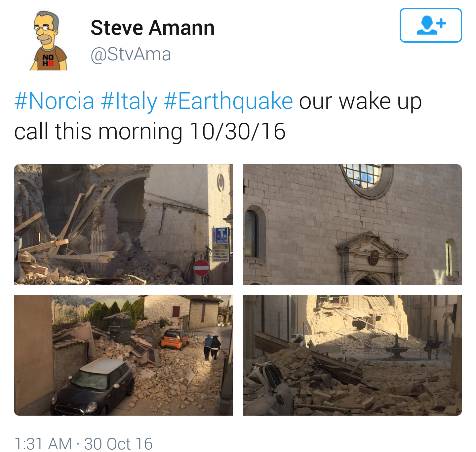The image size is (476, 452).
Task: Open the photo of the collapsed building by the fountain
Action: coord(352,355)
